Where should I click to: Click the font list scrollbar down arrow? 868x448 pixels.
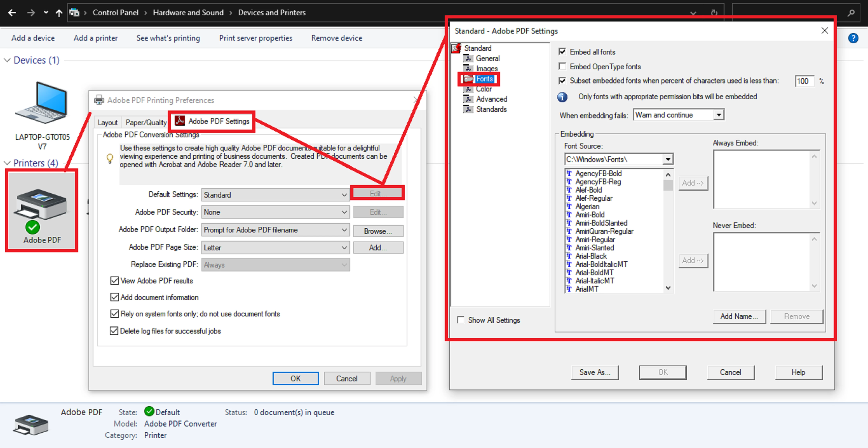coord(668,288)
